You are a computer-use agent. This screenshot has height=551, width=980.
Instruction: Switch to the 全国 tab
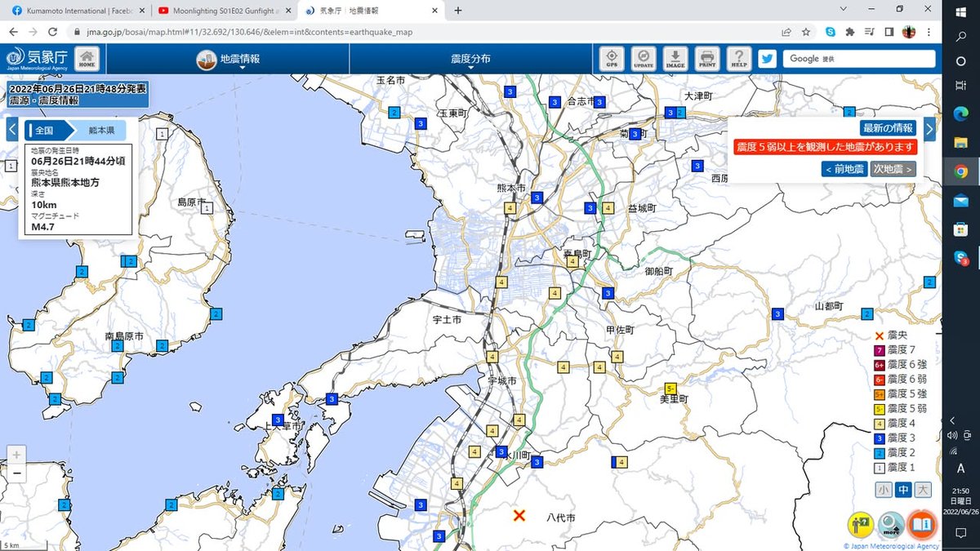[x=44, y=130]
